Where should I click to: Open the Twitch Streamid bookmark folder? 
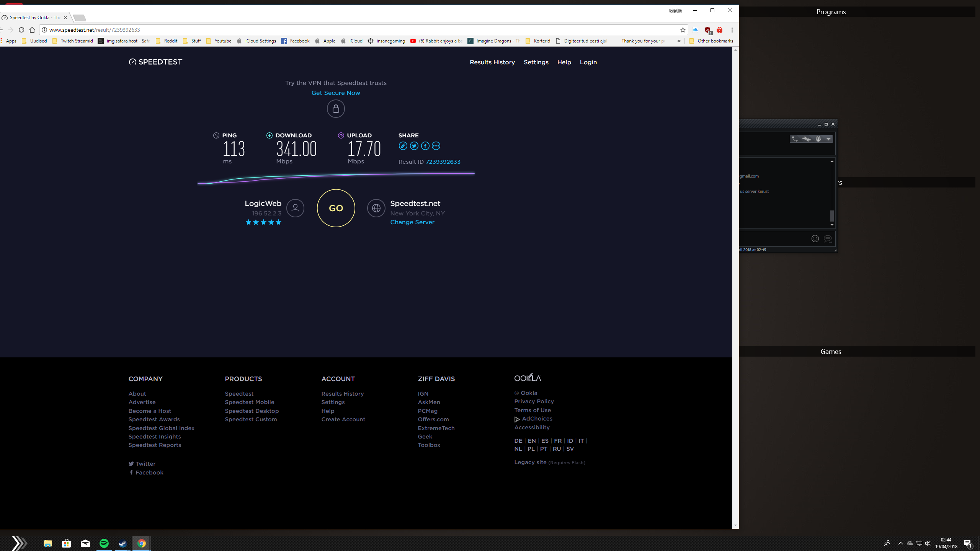click(73, 41)
